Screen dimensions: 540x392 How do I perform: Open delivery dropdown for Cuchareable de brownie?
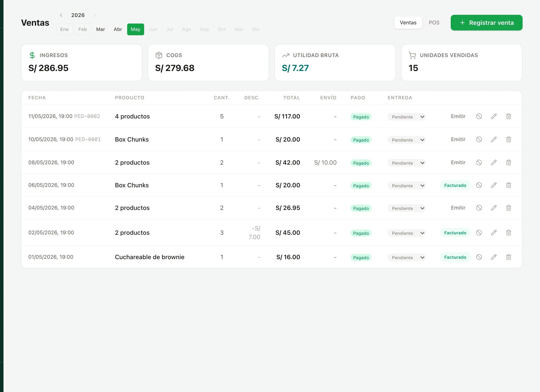[x=407, y=257]
